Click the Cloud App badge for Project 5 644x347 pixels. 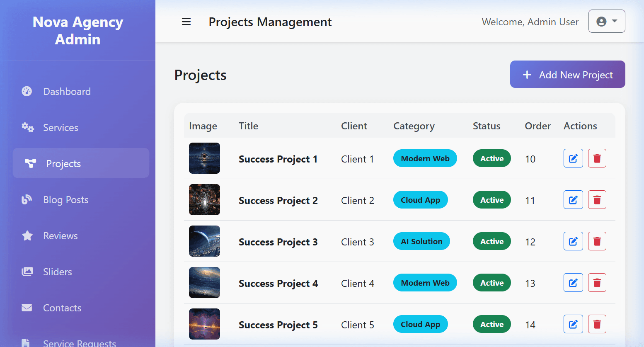click(x=421, y=324)
